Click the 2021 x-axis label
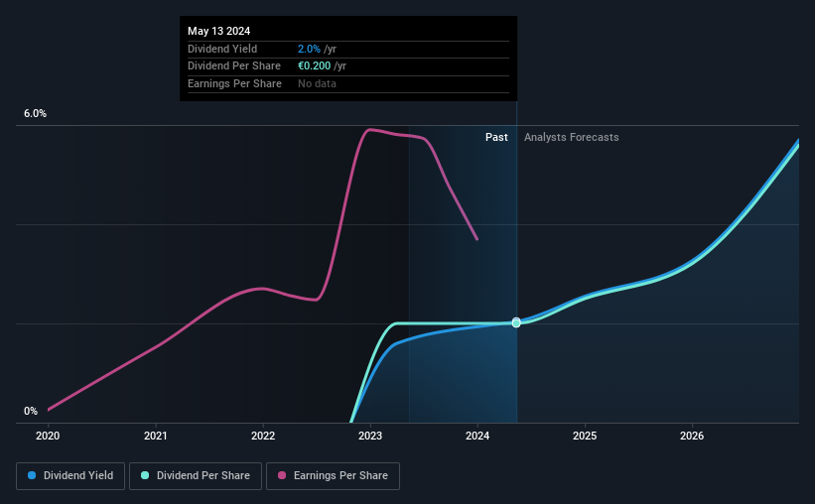Image resolution: width=815 pixels, height=504 pixels. (156, 436)
